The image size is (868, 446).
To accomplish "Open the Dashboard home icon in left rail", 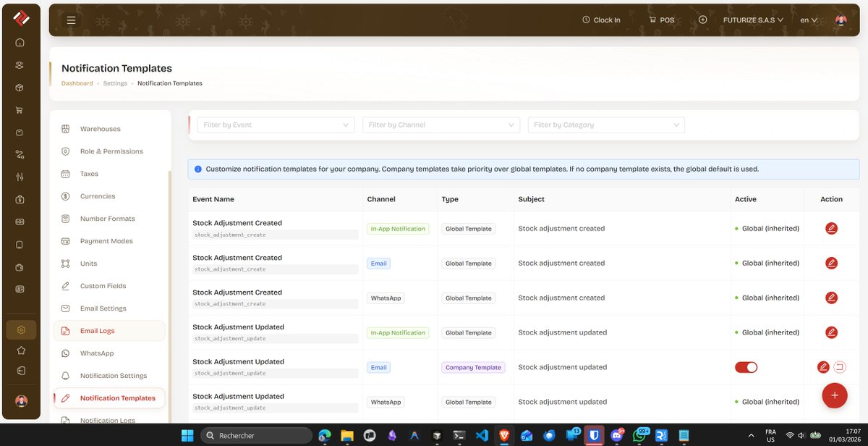I will tap(20, 42).
